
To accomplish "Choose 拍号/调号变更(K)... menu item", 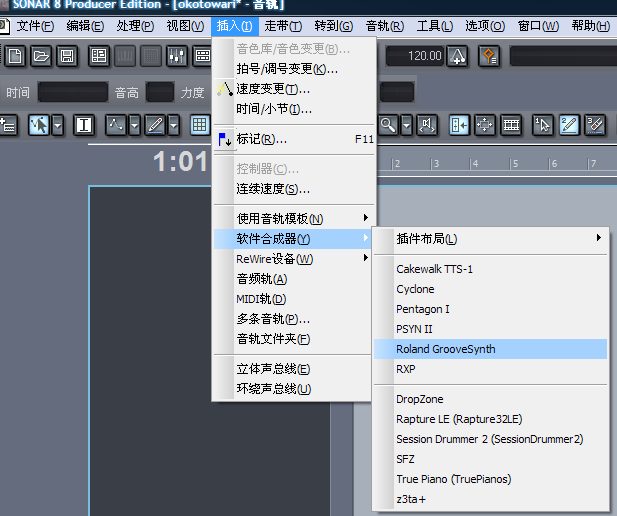I will (x=292, y=69).
